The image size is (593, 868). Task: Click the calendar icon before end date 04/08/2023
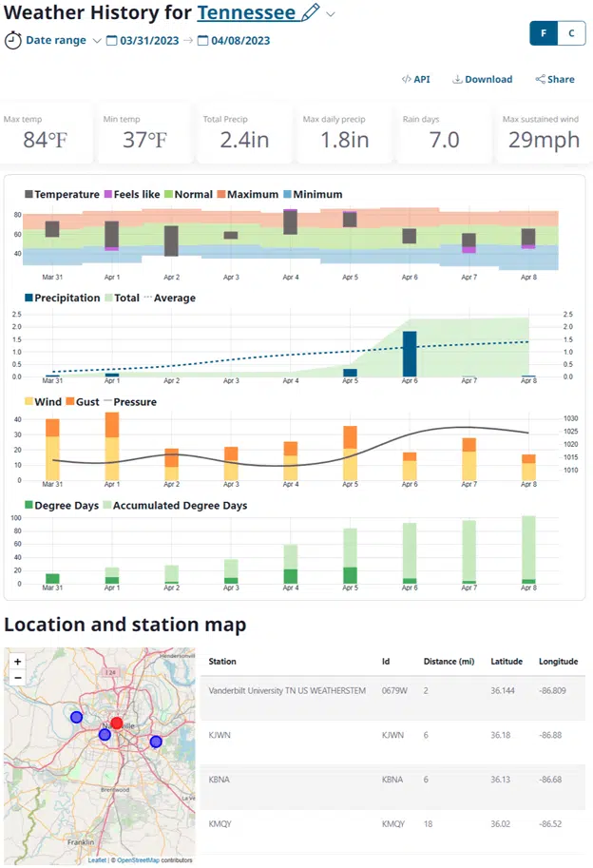coord(202,41)
